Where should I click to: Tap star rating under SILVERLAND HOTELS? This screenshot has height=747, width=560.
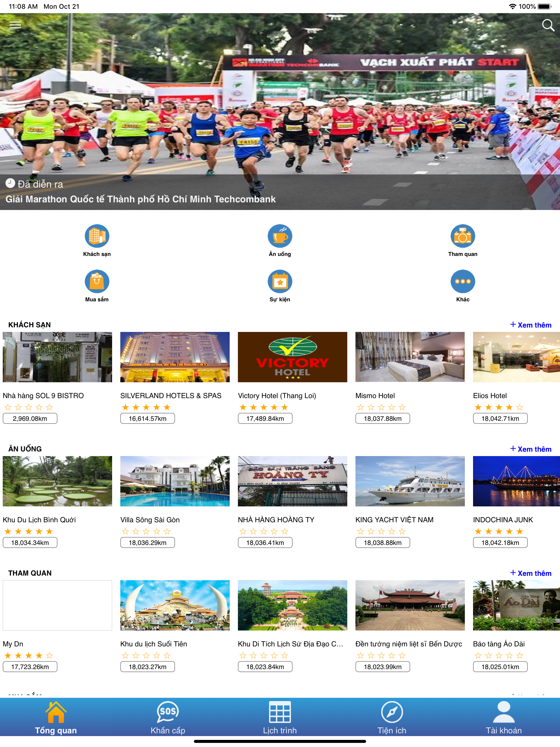coord(146,407)
